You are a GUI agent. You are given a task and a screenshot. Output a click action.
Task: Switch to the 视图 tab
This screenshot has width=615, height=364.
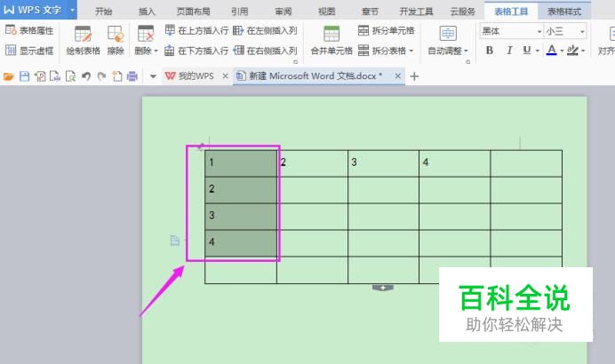[x=326, y=12]
